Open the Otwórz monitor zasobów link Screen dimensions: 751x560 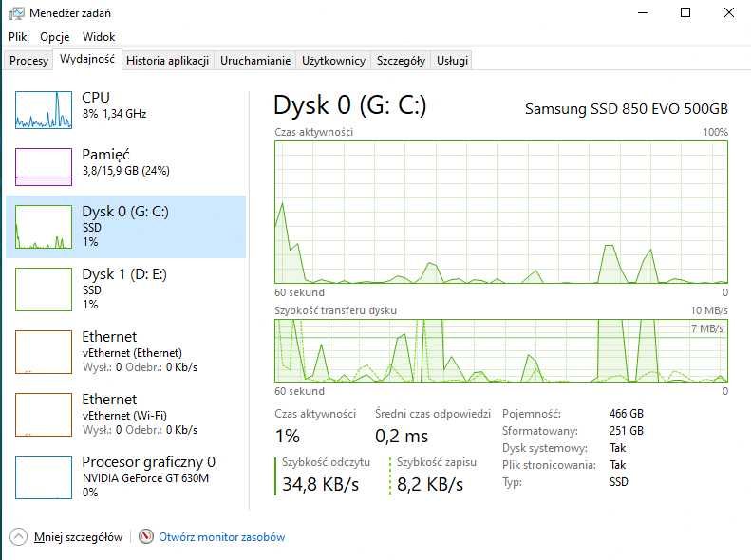pos(221,537)
